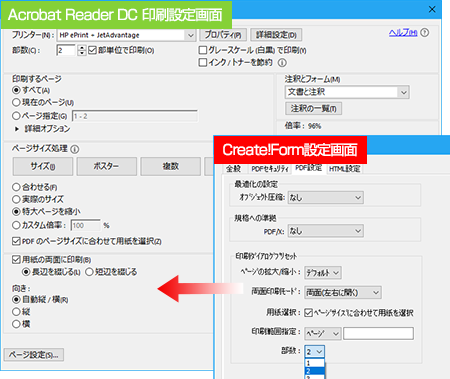This screenshot has height=379, width=450.
Task: Select ページ指定 radio button
Action: [x=16, y=116]
